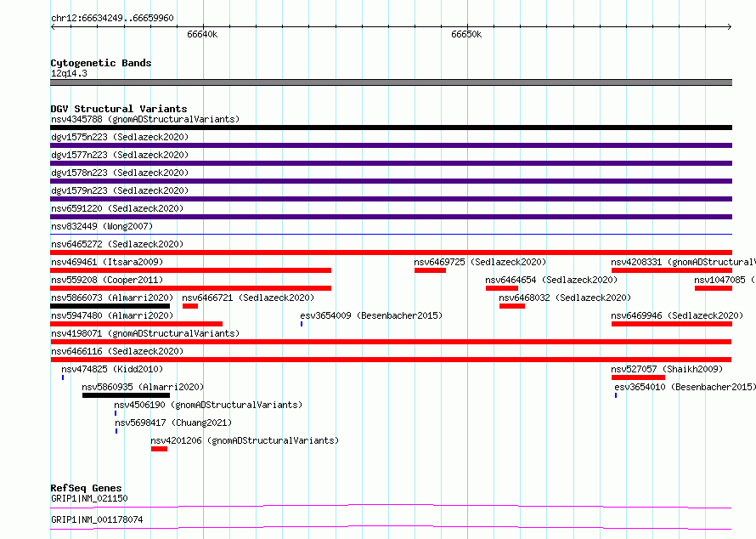
Task: Open dgv1578n223 (Sedlazeck2020) label
Action: [120, 173]
